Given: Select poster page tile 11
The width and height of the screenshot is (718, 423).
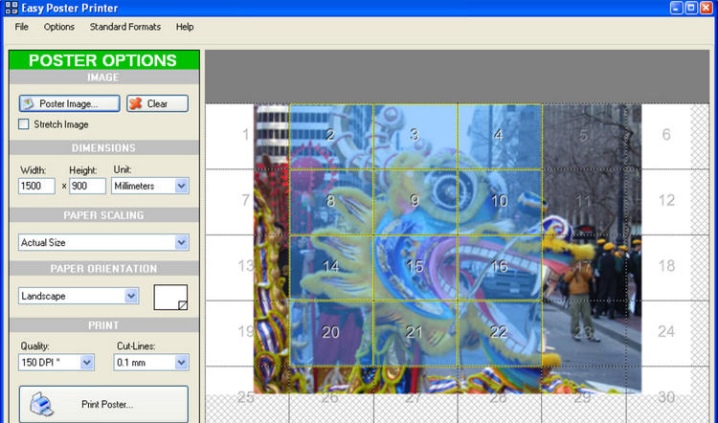Looking at the screenshot, I should [x=584, y=202].
